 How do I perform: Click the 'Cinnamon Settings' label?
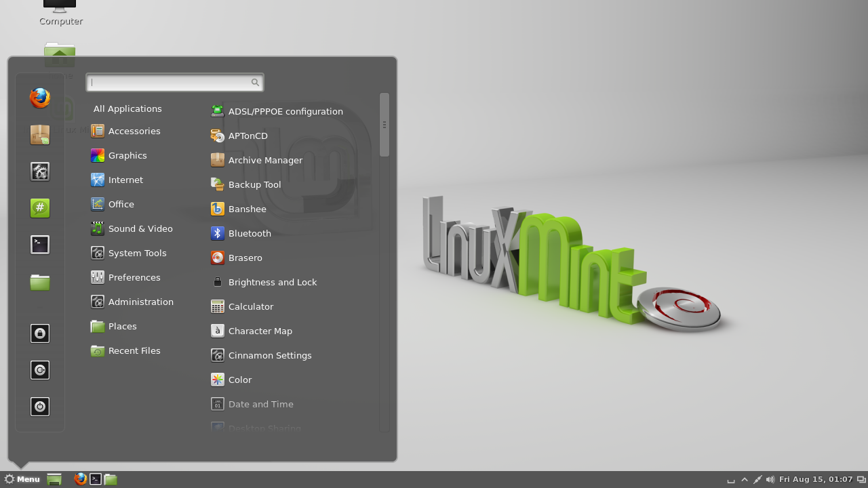click(x=270, y=355)
